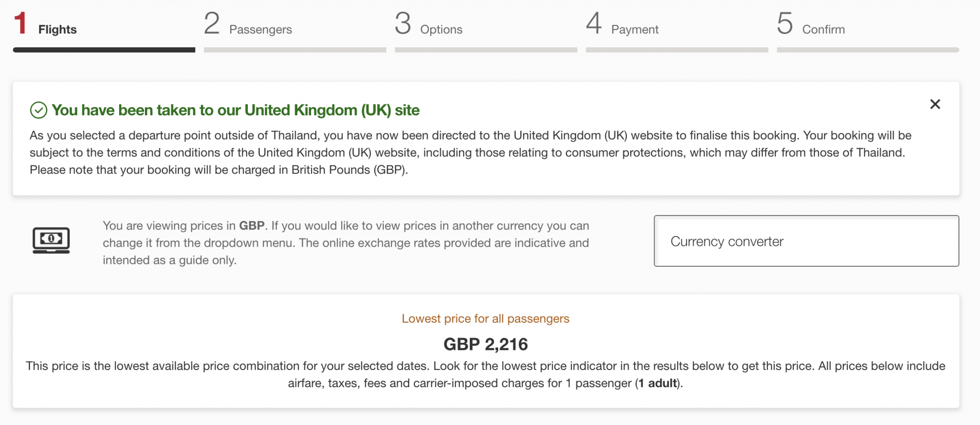Click the bold GBP in currency notice

252,226
